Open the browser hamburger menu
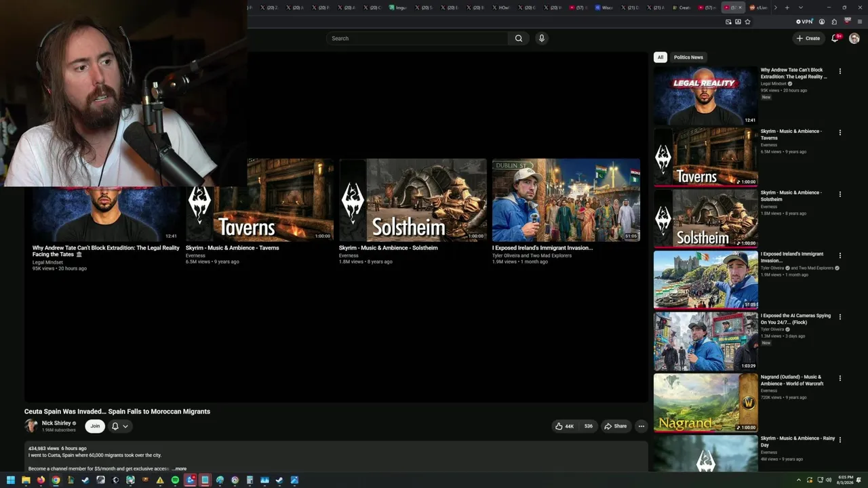This screenshot has width=868, height=488. (860, 22)
